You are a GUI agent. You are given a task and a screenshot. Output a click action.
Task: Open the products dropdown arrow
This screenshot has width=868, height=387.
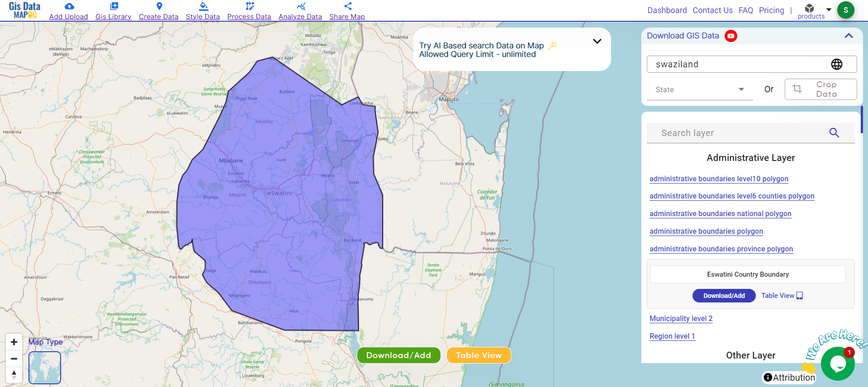tap(829, 9)
